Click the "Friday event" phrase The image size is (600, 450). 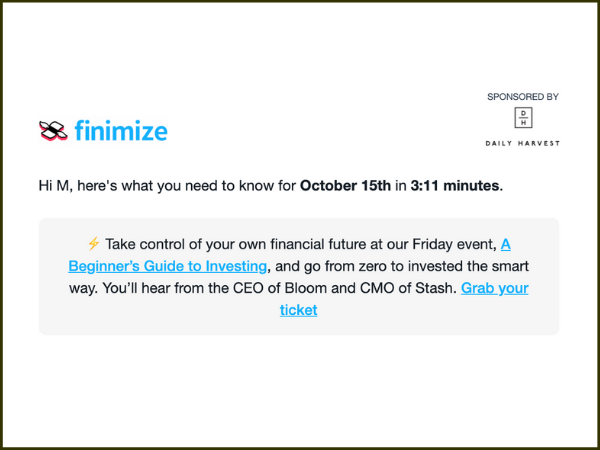(454, 244)
